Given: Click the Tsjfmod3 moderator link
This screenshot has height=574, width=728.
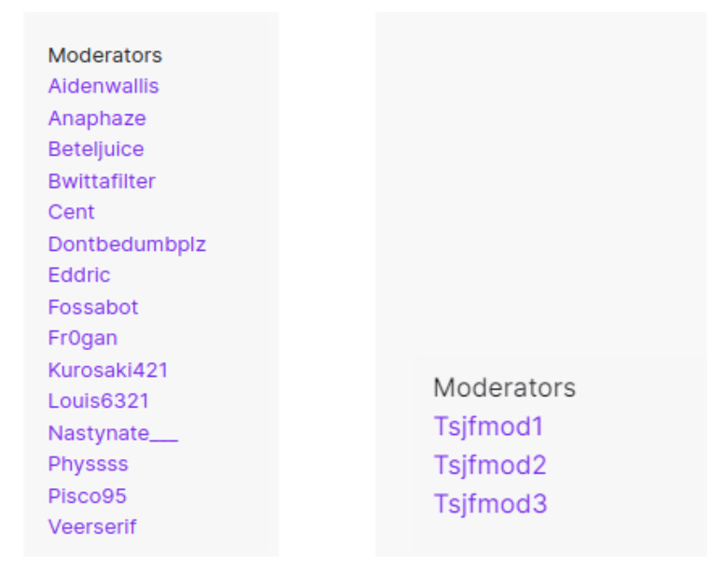Looking at the screenshot, I should coord(490,504).
